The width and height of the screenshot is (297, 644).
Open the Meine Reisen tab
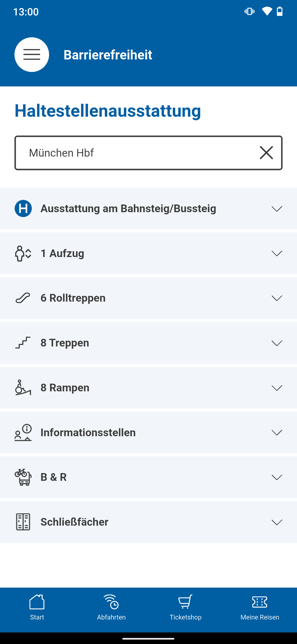(x=260, y=607)
